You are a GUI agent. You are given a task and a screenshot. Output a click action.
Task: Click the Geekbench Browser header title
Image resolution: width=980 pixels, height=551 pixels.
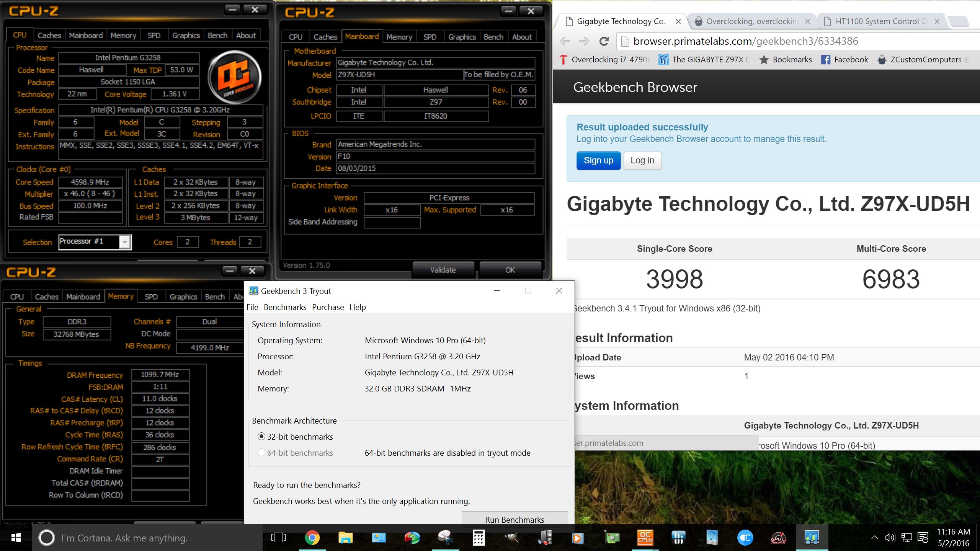[x=635, y=87]
